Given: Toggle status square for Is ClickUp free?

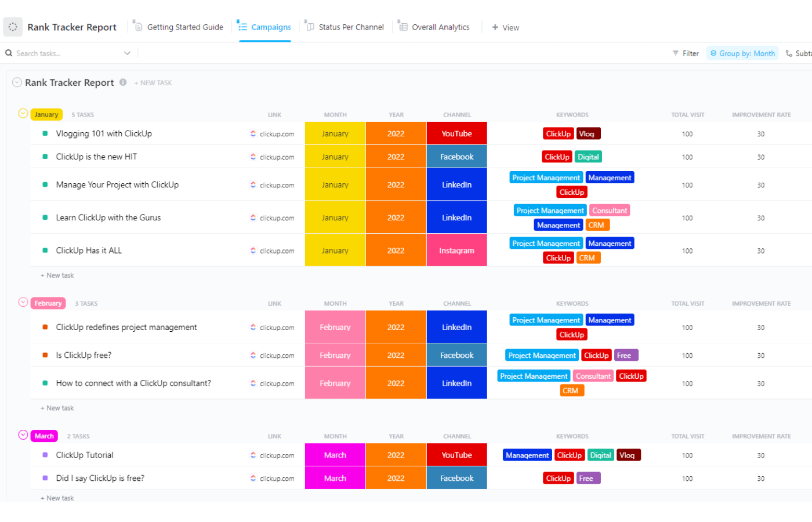Looking at the screenshot, I should (45, 355).
